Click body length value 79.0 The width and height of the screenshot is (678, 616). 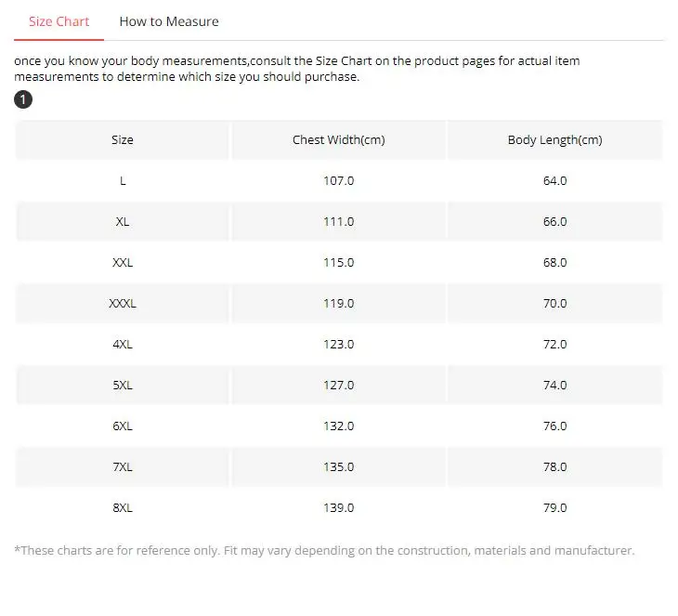554,508
